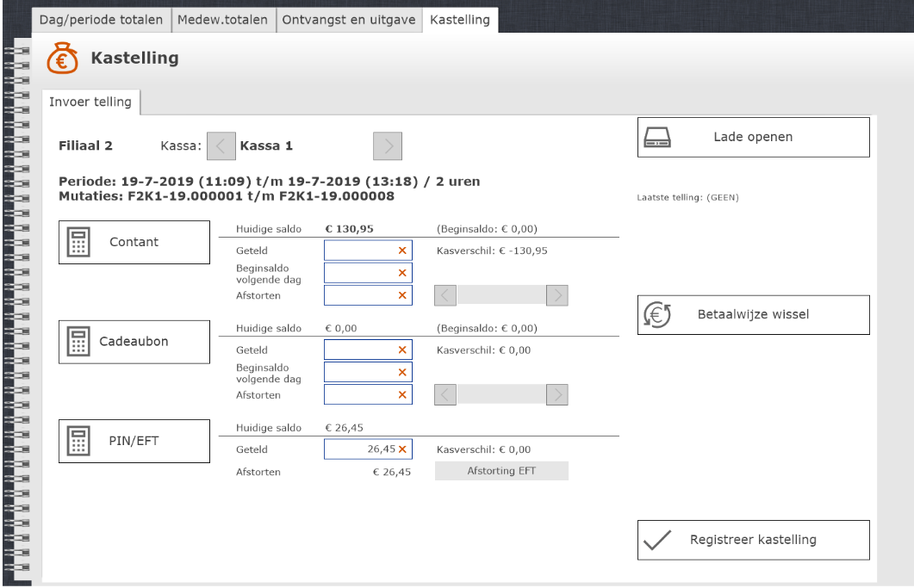This screenshot has height=588, width=914.
Task: Click the calculator icon next to PIN/EFT
Action: click(78, 442)
